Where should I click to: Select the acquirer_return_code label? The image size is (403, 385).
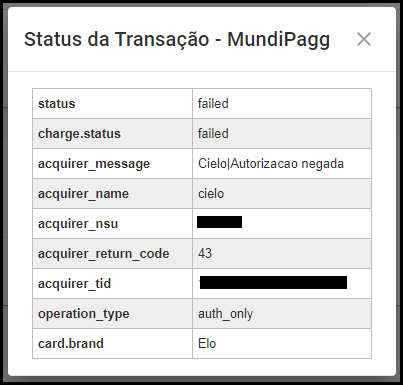(104, 254)
